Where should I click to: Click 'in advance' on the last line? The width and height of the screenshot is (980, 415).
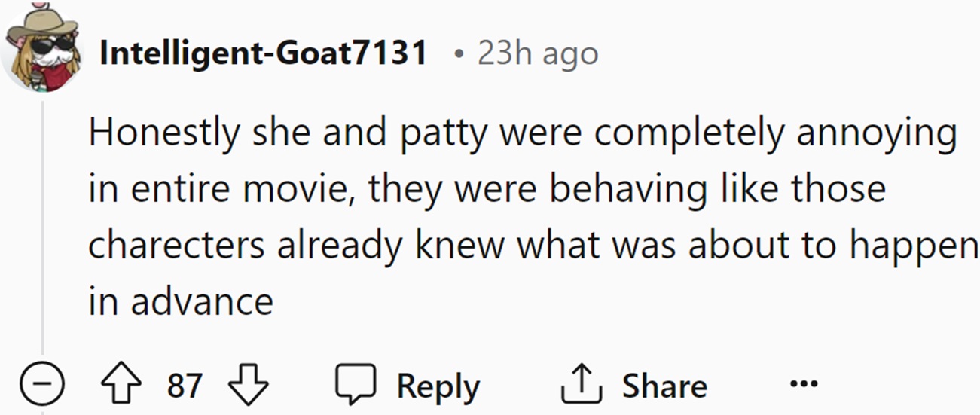coord(181,303)
